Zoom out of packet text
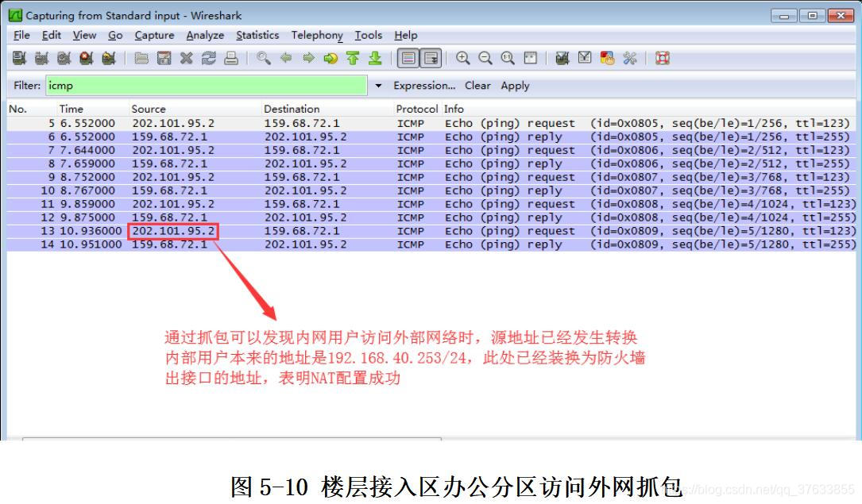The width and height of the screenshot is (862, 504). pos(485,58)
